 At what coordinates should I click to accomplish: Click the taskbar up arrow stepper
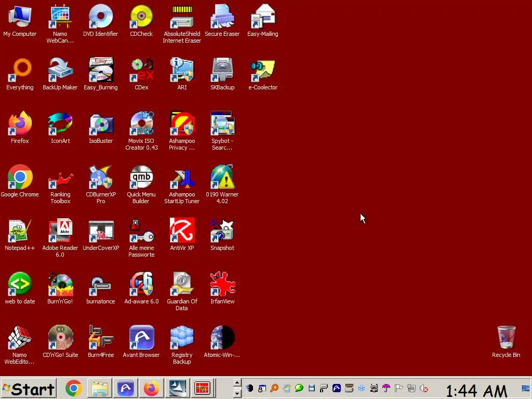237,383
